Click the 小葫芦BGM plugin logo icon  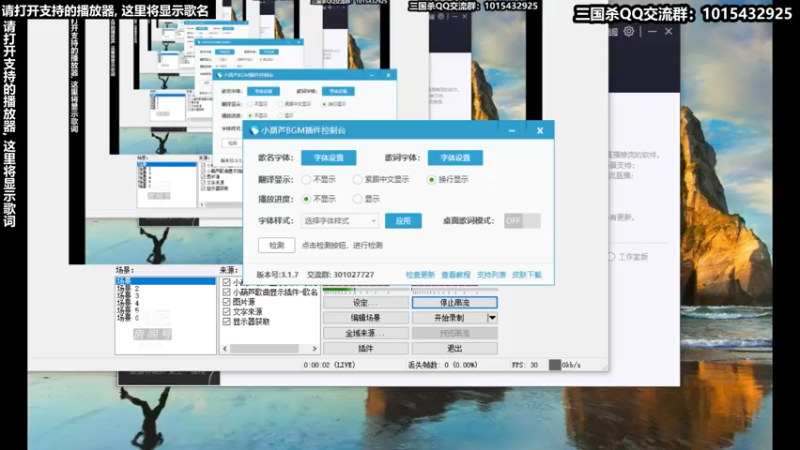coord(254,131)
